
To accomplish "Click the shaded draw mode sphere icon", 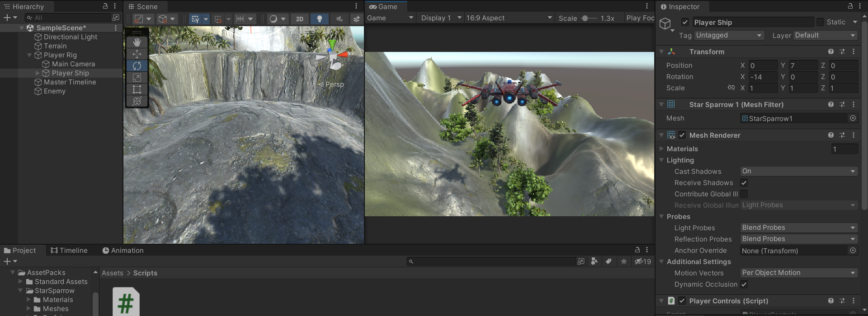I will 273,19.
